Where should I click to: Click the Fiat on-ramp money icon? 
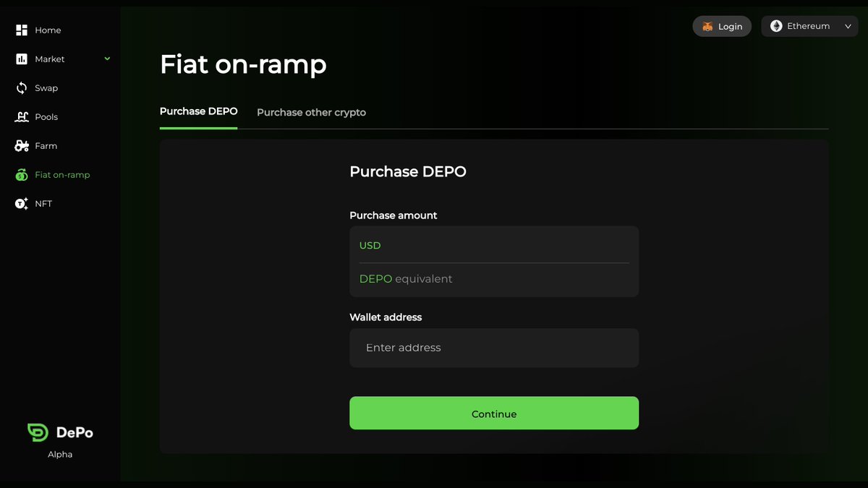tap(22, 175)
